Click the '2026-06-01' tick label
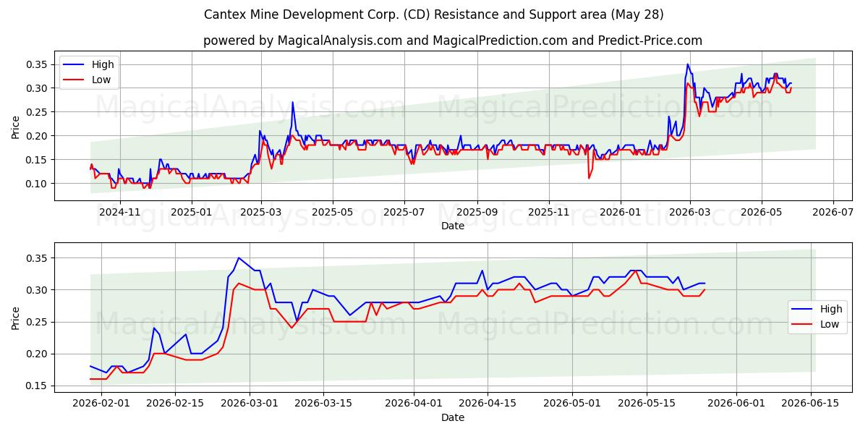 coord(736,404)
